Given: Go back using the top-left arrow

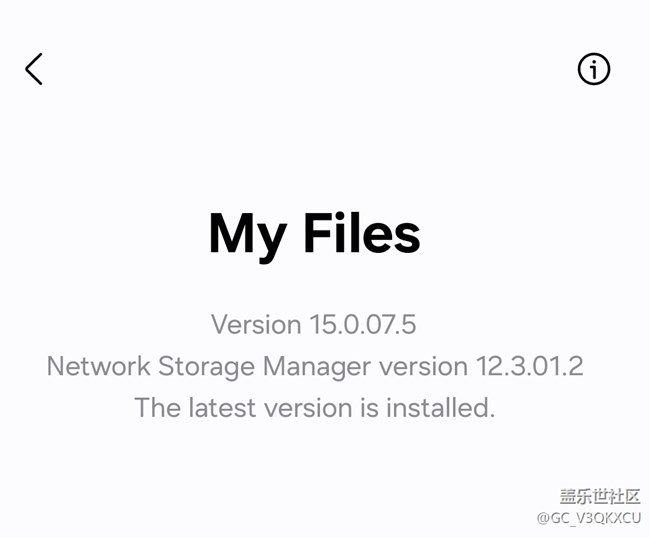Looking at the screenshot, I should [x=34, y=69].
